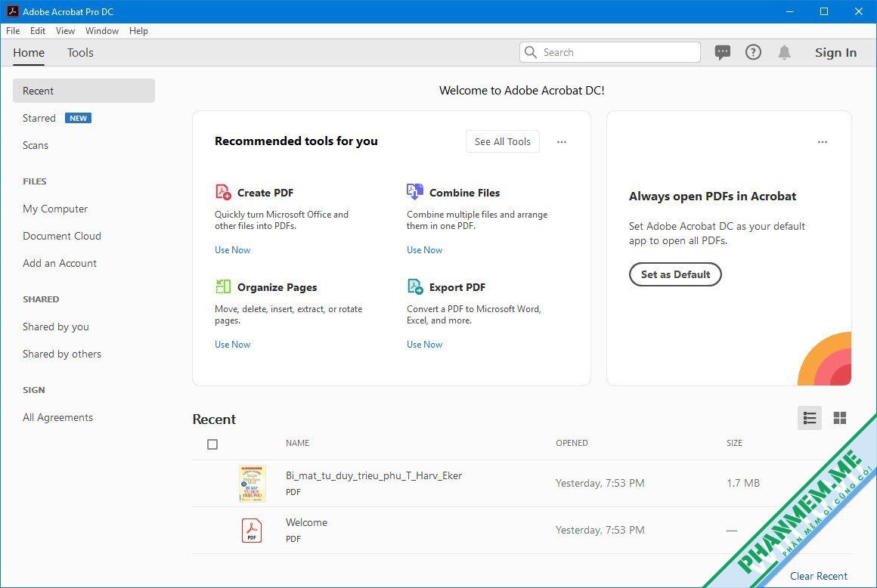Switch to the Tools tab
Viewport: 877px width, 588px height.
[x=81, y=53]
